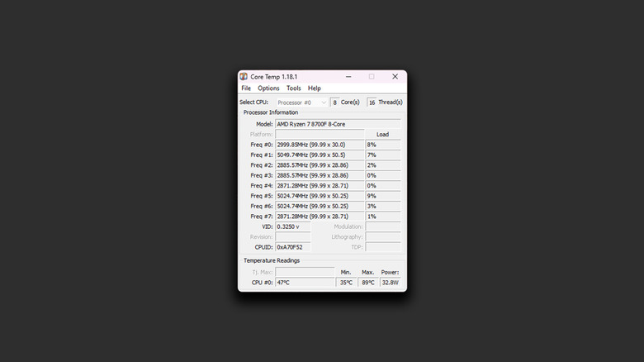Screen dimensions: 644x362
Task: Minimize the Core Temp window
Action: click(348, 77)
